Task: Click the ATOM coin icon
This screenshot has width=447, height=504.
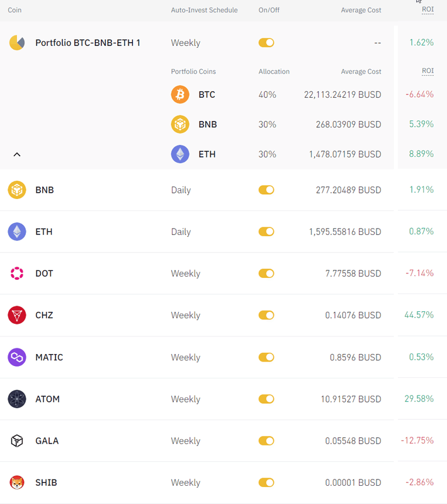Action: tap(17, 399)
